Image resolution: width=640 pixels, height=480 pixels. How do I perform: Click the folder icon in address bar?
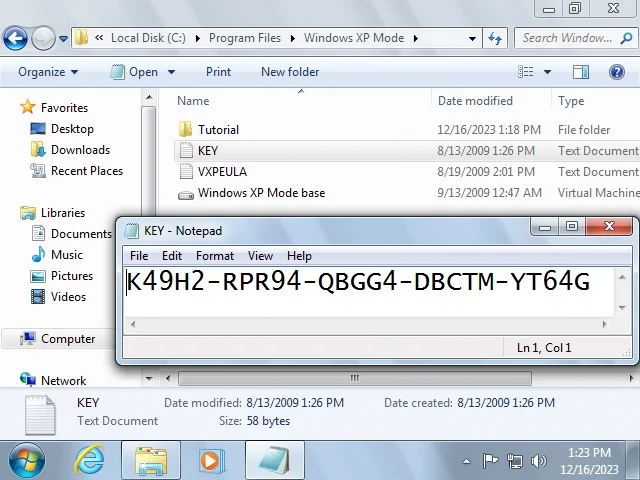81,38
